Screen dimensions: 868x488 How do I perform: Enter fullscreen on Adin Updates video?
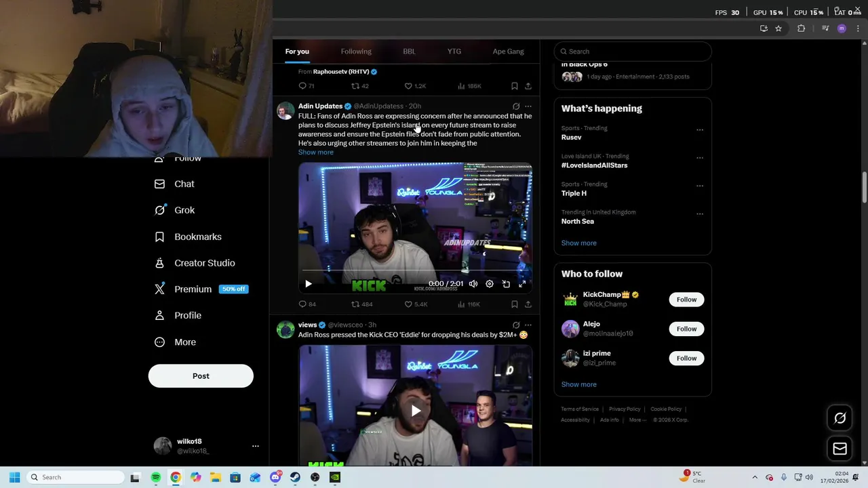coord(522,284)
